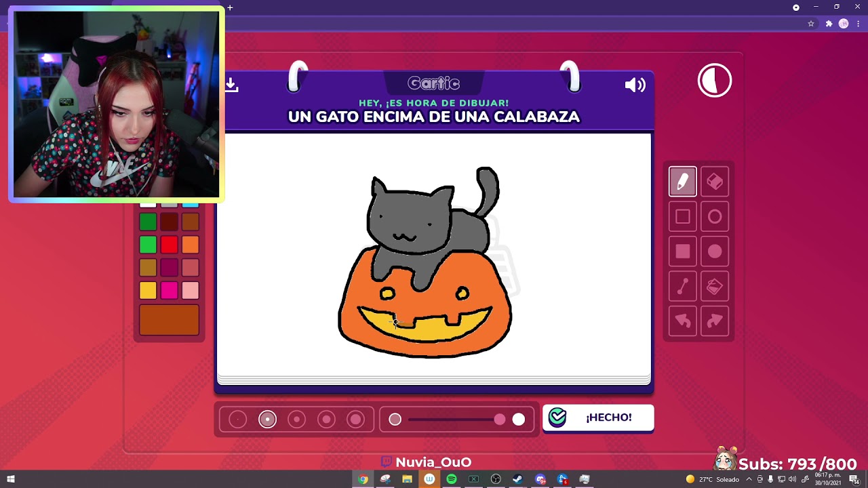Pick the filled circle tool
The image size is (868, 488).
(715, 251)
